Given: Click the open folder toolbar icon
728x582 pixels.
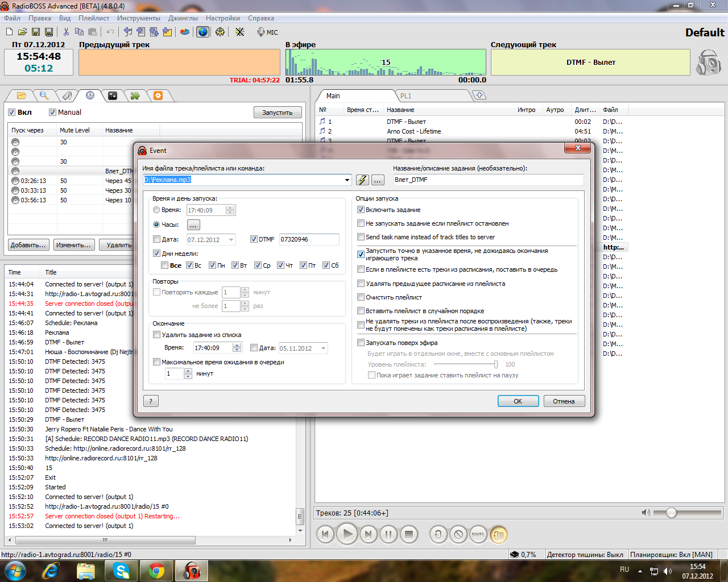Looking at the screenshot, I should 22,32.
